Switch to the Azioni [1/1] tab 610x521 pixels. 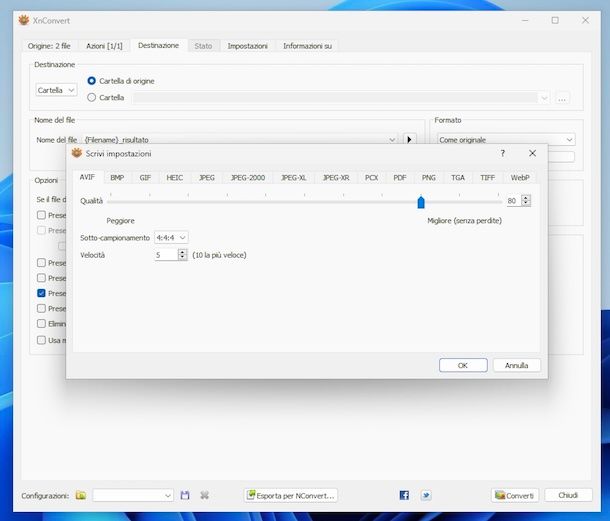tap(104, 46)
